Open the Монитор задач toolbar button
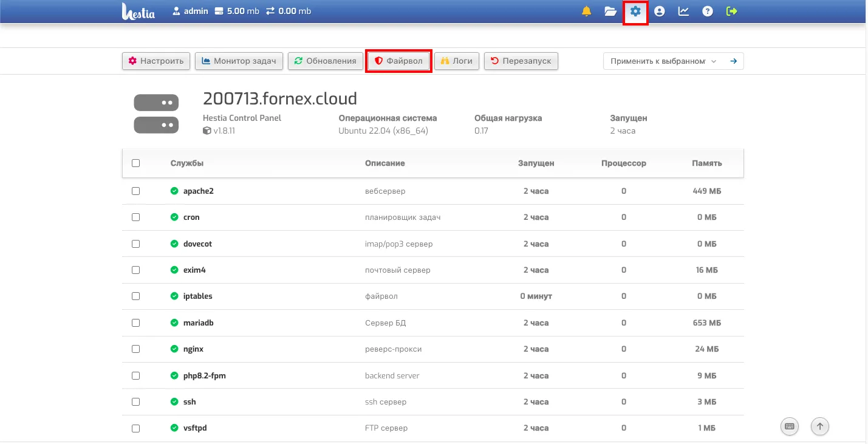Screen dimensions: 868x444 pyautogui.click(x=239, y=61)
